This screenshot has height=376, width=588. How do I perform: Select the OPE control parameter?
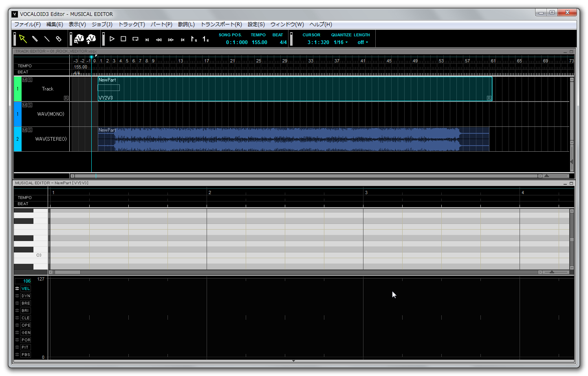[x=26, y=325]
